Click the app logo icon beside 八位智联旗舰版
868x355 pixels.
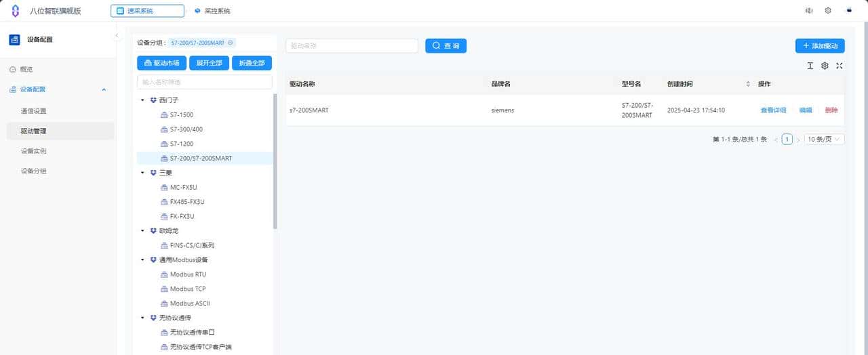point(15,11)
